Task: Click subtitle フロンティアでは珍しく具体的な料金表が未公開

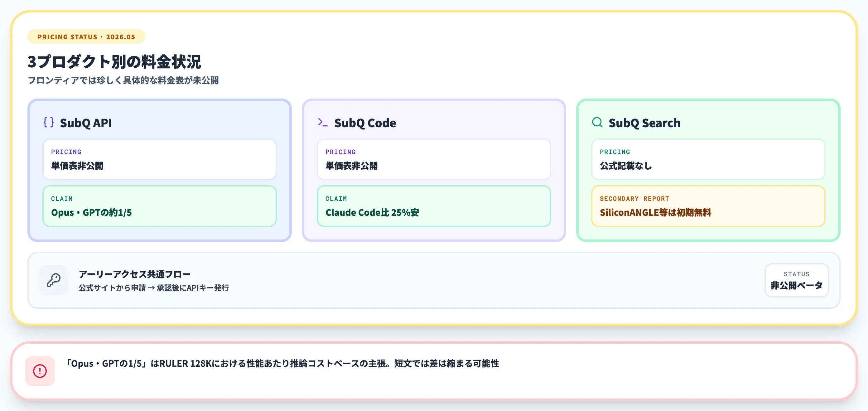Action: [123, 80]
